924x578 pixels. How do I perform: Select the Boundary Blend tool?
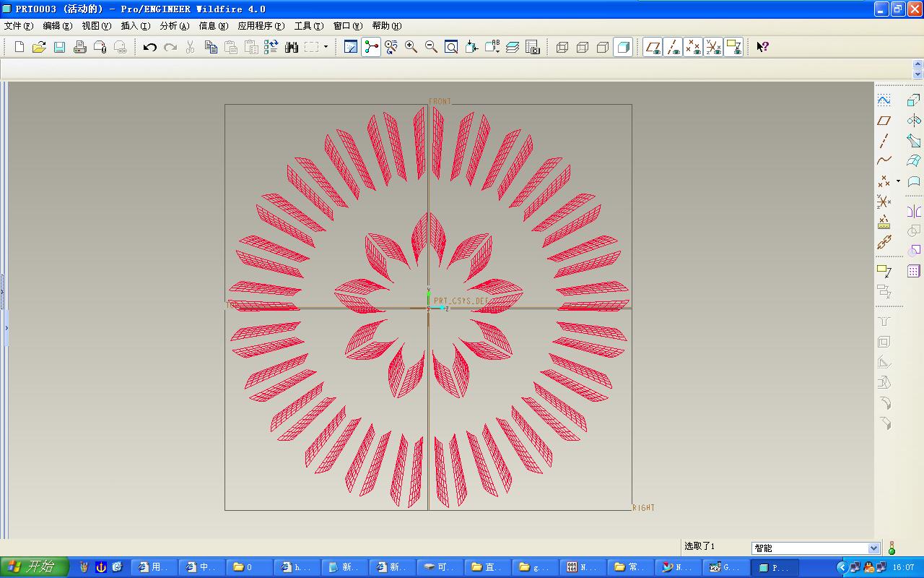(x=914, y=160)
